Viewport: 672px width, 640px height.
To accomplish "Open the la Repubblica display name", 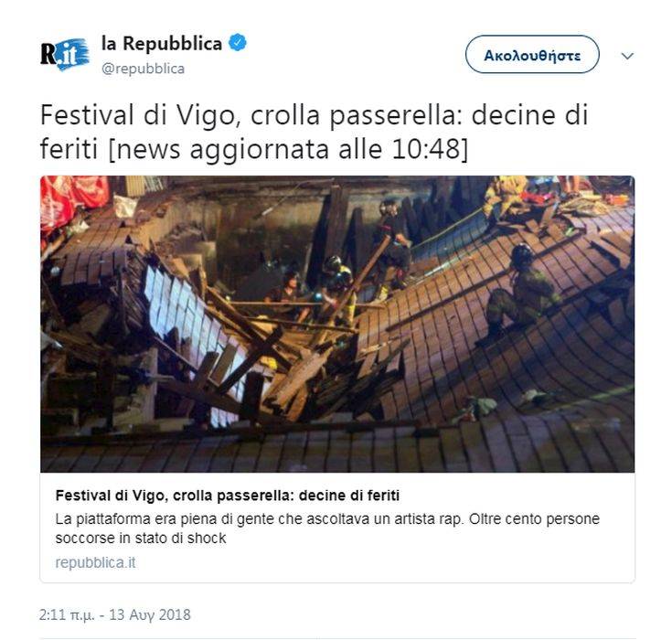I will 162,43.
